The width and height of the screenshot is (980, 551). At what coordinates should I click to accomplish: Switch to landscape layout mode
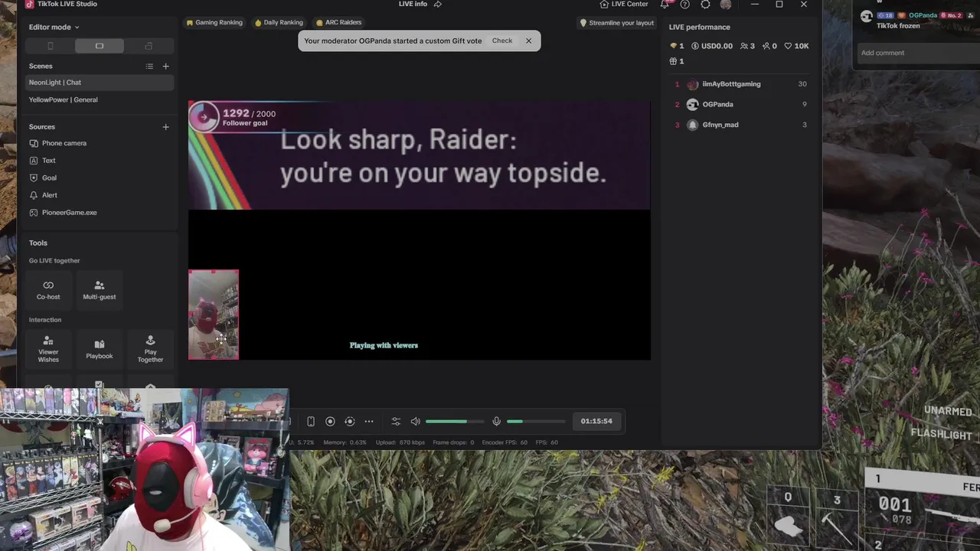coord(100,46)
